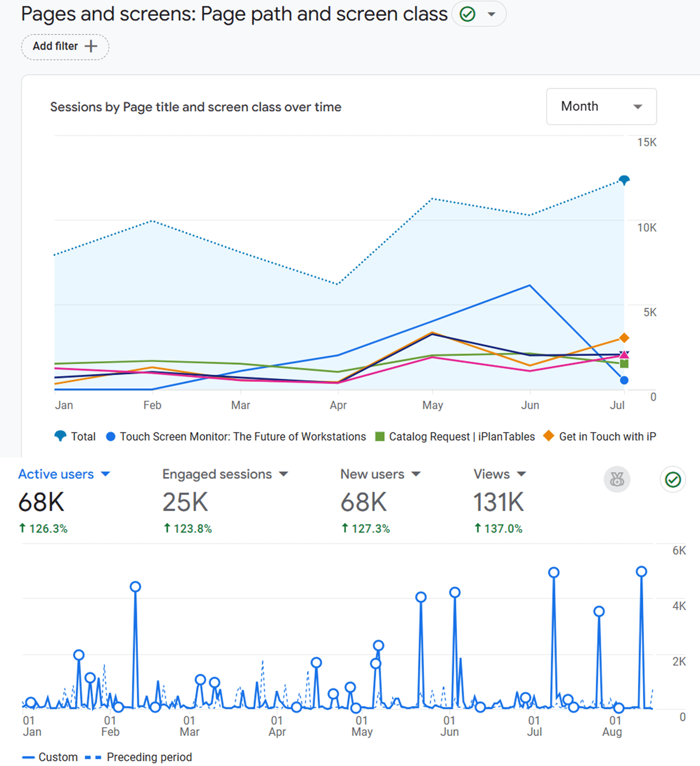Click the Preceding period legend entry

point(138,757)
